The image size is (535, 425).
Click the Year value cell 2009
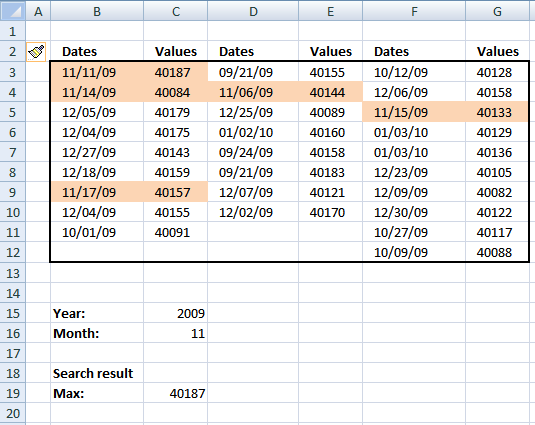[175, 313]
